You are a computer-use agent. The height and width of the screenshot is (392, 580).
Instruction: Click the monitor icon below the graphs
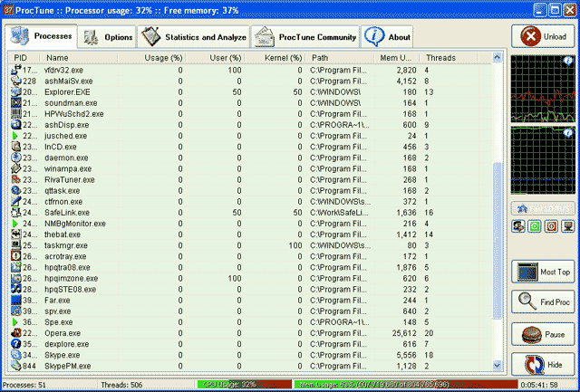coord(565,225)
